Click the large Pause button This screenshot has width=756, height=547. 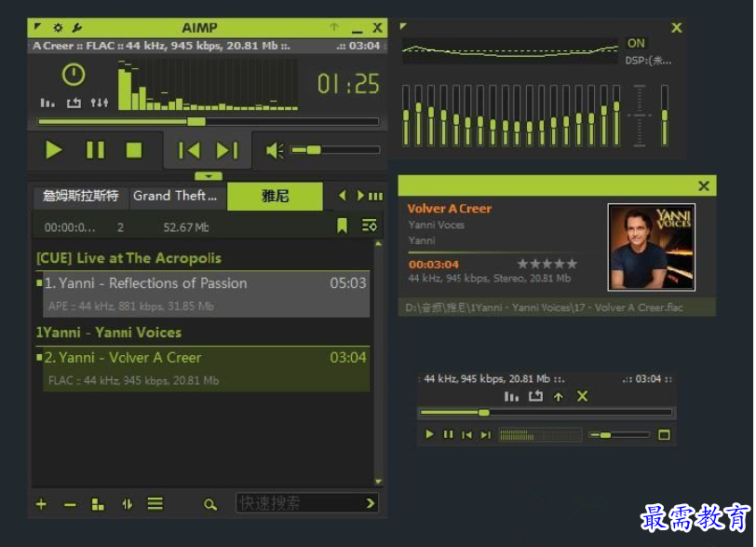click(x=95, y=150)
